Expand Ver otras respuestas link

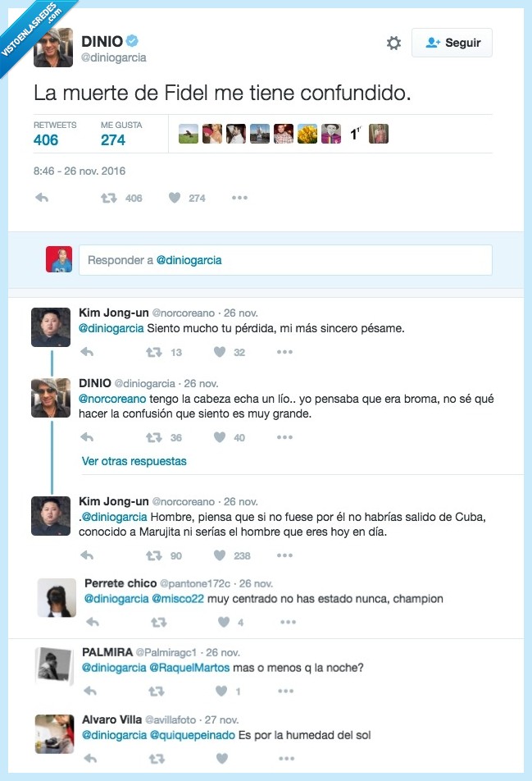click(x=134, y=461)
